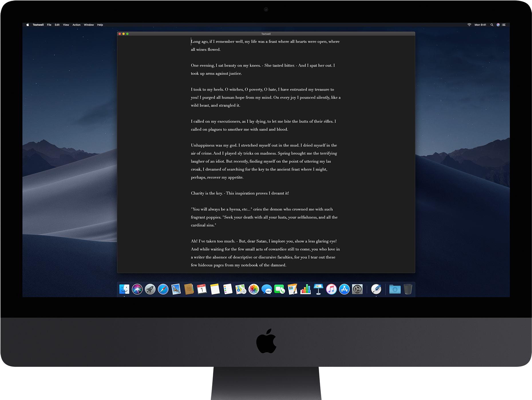The width and height of the screenshot is (532, 400).
Task: Open Messages speech bubble in dock
Action: point(267,289)
